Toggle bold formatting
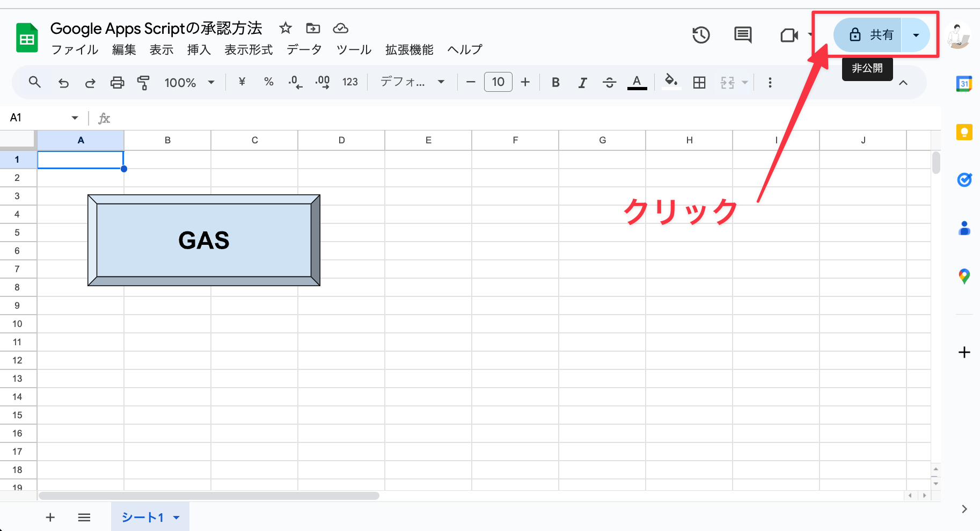The height and width of the screenshot is (531, 980). (x=555, y=83)
